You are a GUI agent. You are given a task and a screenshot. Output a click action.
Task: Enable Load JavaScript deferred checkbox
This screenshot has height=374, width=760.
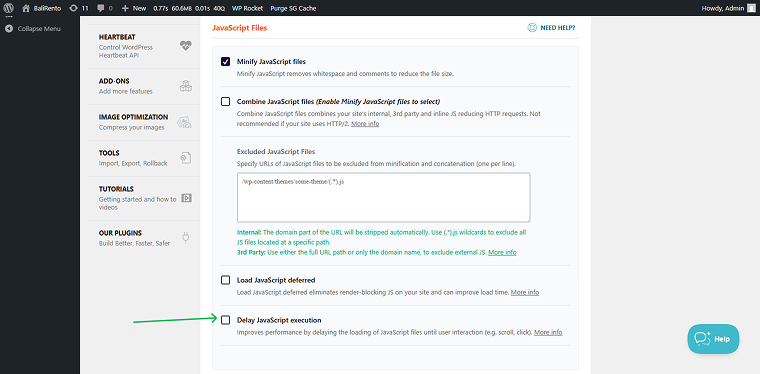[x=225, y=280]
